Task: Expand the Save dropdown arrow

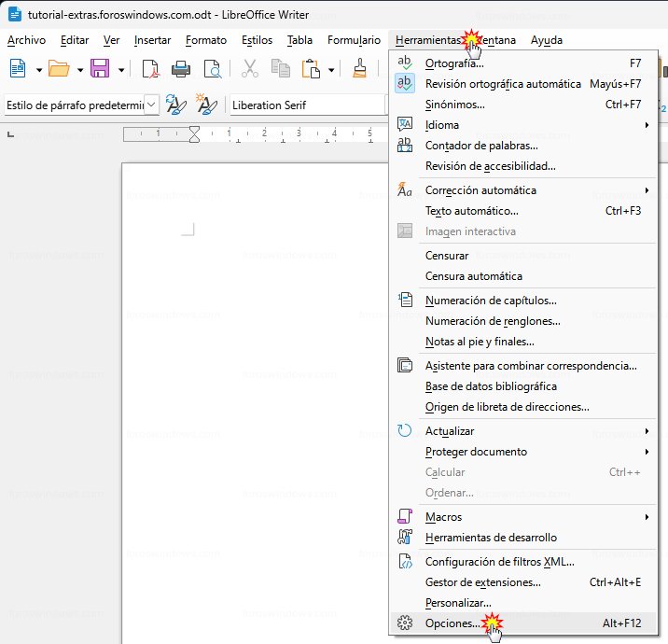Action: coord(121,69)
